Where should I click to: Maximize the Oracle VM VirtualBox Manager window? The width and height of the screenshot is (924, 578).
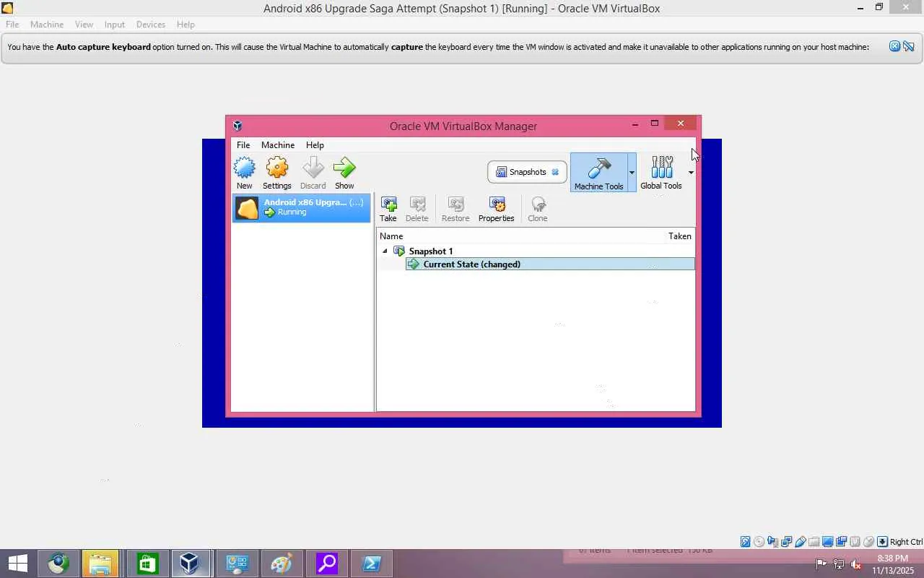(x=655, y=124)
